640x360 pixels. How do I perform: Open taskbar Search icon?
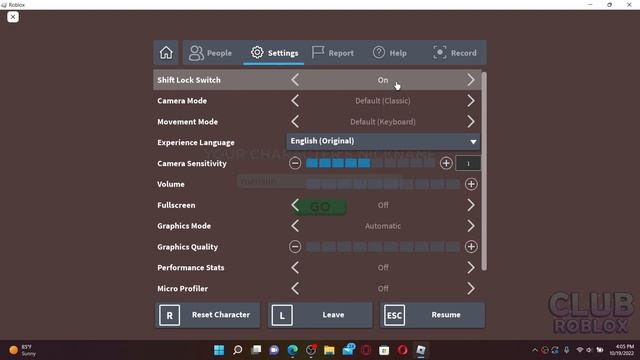(238, 350)
